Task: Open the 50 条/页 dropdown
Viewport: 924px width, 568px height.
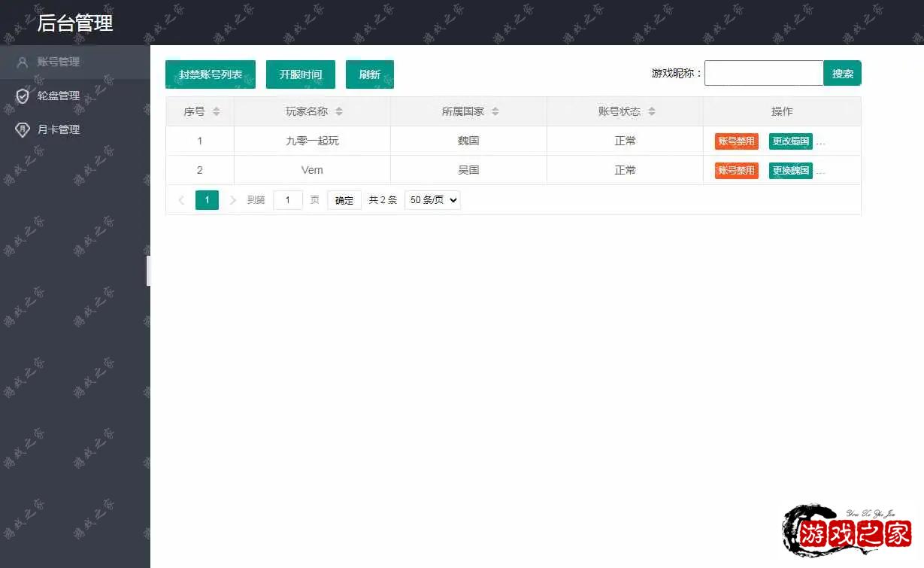Action: [x=432, y=200]
